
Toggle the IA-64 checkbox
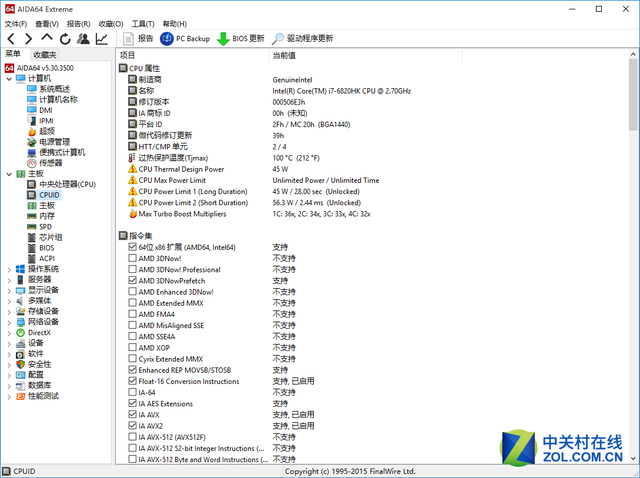coord(132,392)
